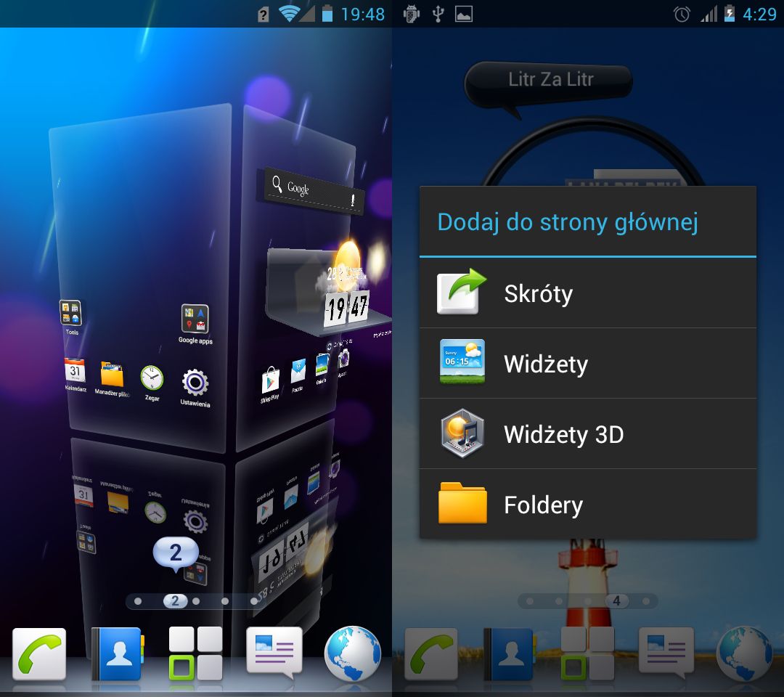The width and height of the screenshot is (784, 697).
Task: Tap the page 4 indicator behind dialog
Action: pos(616,601)
